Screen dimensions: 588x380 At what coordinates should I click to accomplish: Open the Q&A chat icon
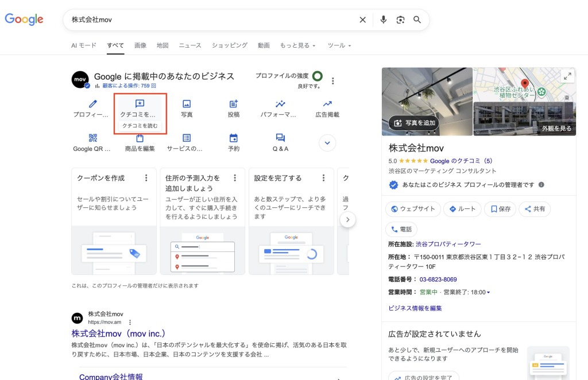[x=280, y=138]
